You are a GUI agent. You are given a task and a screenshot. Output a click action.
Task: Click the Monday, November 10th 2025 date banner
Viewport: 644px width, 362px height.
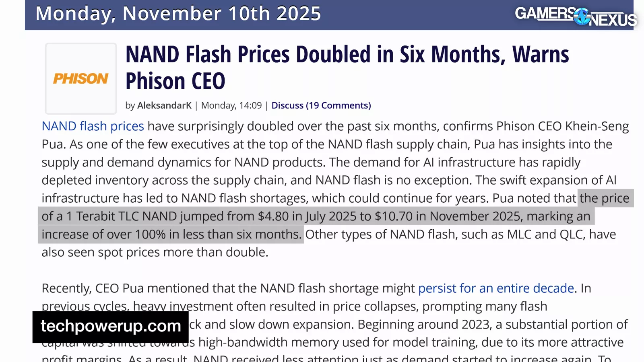(178, 14)
